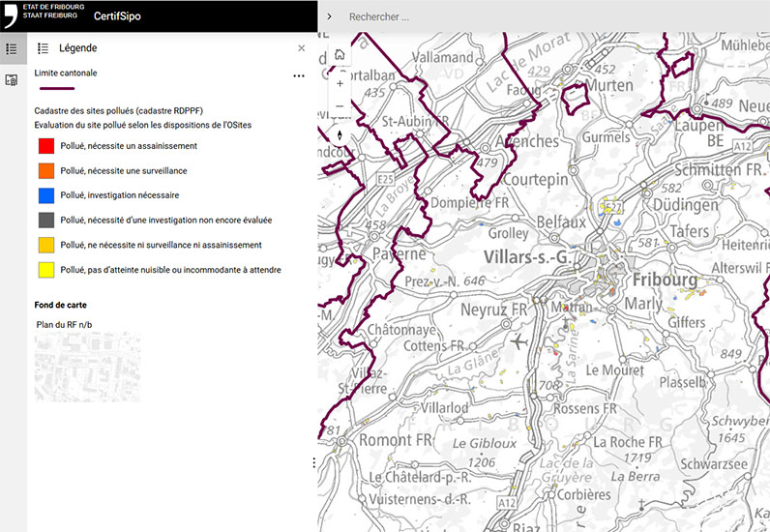Click the panel resize handle dots
This screenshot has height=532, width=770.
313,463
